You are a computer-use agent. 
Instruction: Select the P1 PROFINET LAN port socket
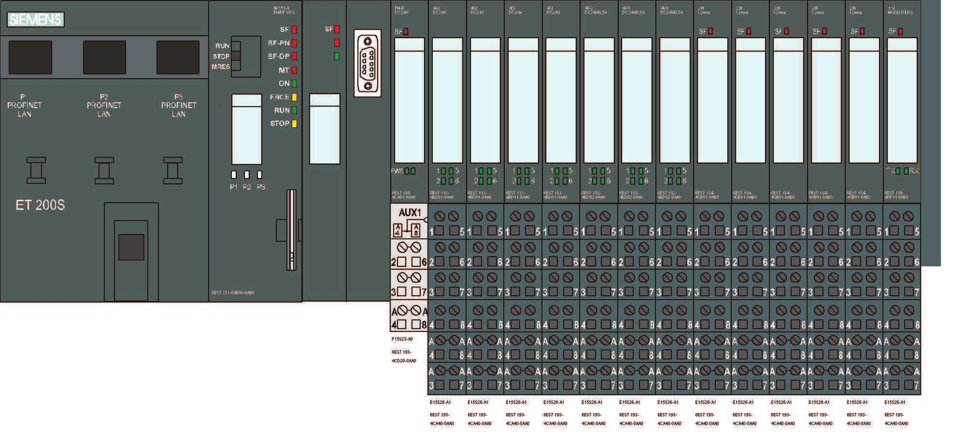(x=30, y=57)
